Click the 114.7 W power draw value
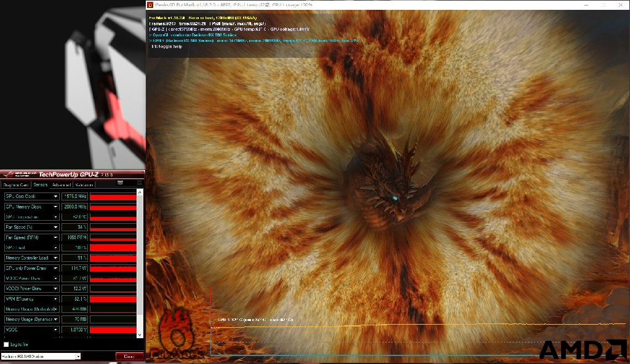This screenshot has width=630, height=364. 74,268
